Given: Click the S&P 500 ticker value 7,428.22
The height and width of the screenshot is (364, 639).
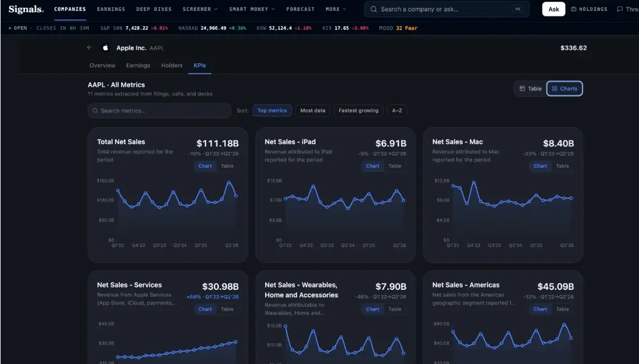Looking at the screenshot, I should (x=137, y=28).
